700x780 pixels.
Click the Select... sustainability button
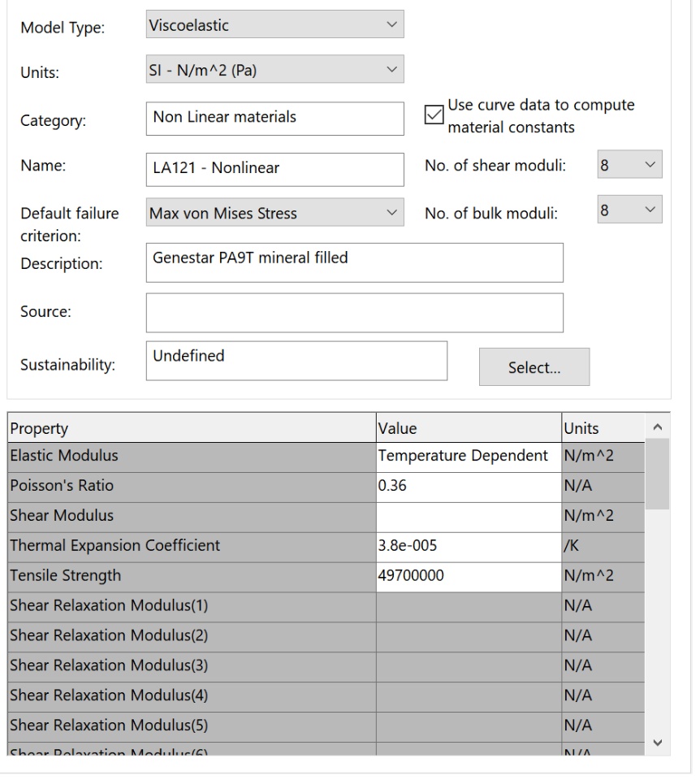coord(534,367)
